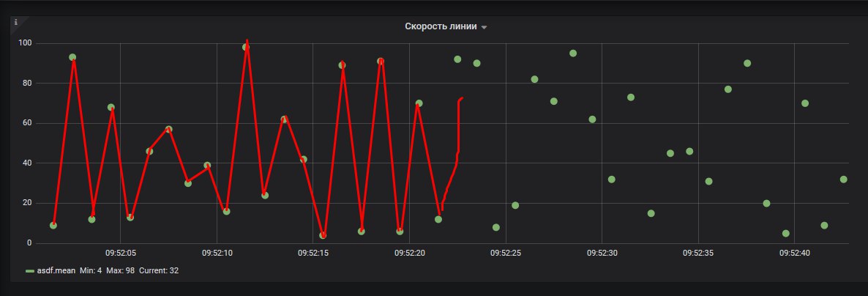This screenshot has height=296, width=868.
Task: Expand the dropdown caret beside panel title
Action: point(484,27)
